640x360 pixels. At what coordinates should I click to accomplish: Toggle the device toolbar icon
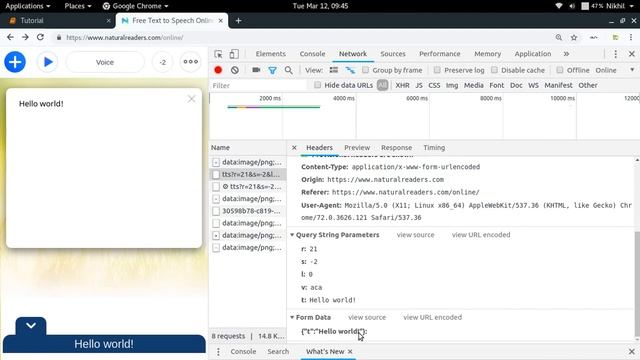click(x=234, y=54)
